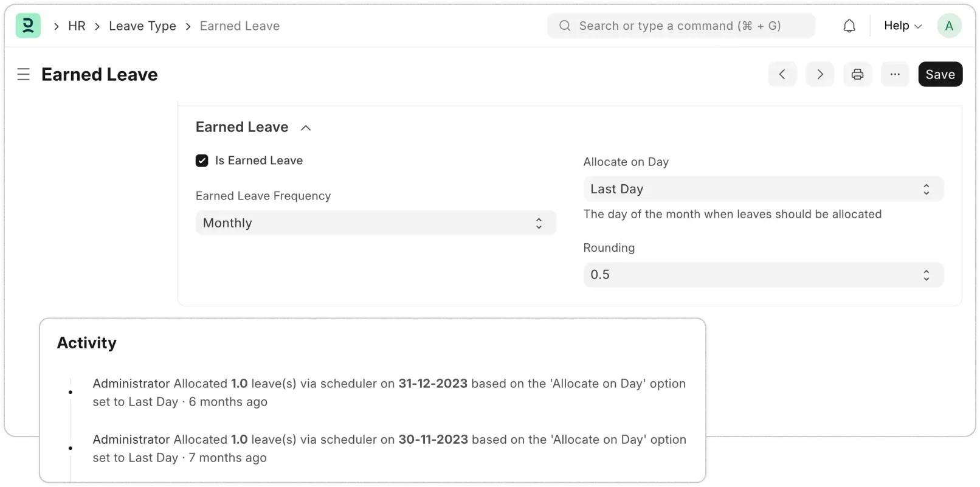Navigate forward using the right arrow

pyautogui.click(x=820, y=74)
